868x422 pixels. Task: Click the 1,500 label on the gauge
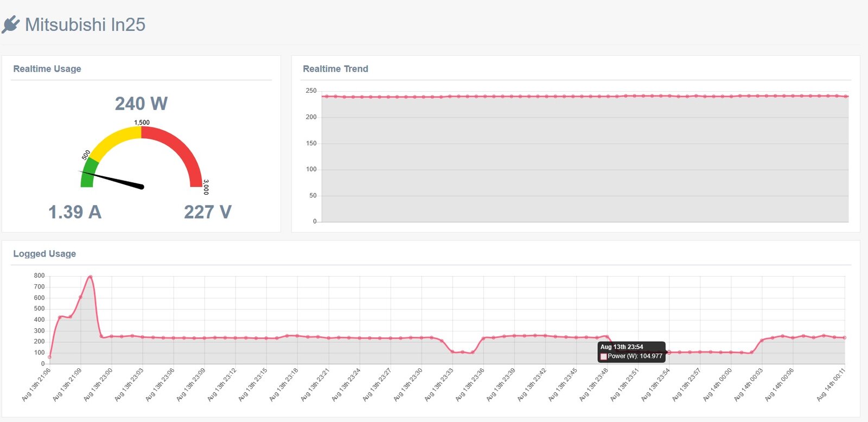point(142,123)
